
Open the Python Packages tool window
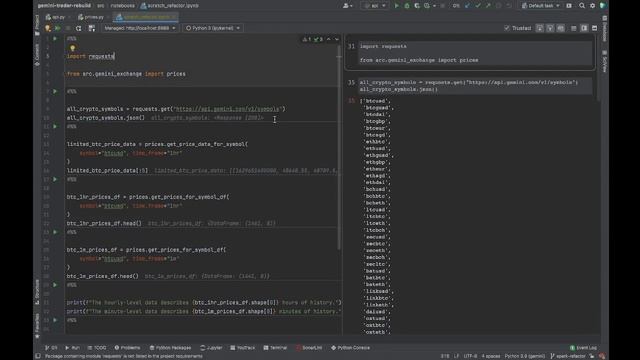(170, 348)
